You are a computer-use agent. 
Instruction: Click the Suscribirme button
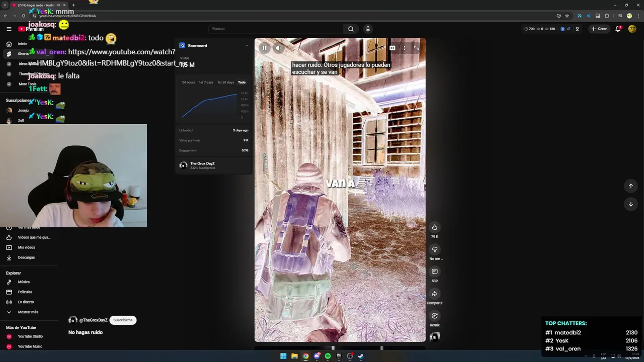[x=123, y=320]
